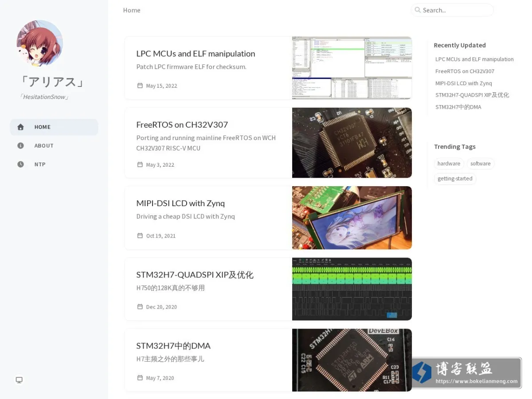532x399 pixels.
Task: Click the DSI LCD display photo thumbnail
Action: click(352, 218)
